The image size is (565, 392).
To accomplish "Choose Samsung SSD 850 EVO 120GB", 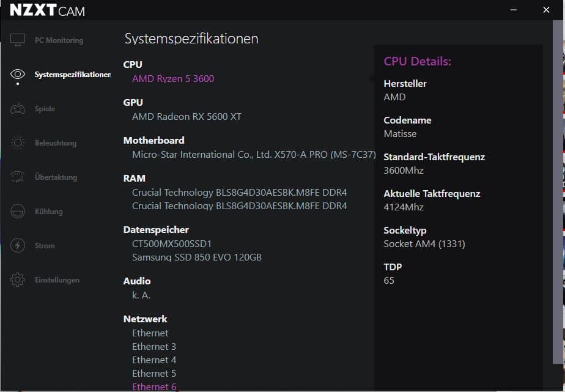I will 196,257.
